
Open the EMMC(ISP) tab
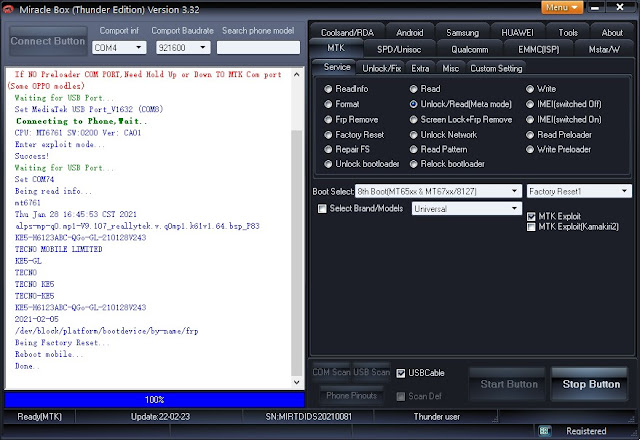coord(538,49)
